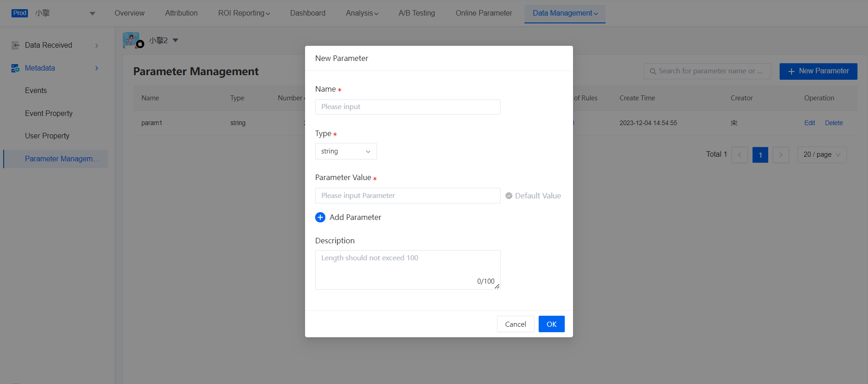Switch to the A/B Testing tab
This screenshot has height=384, width=868.
point(416,13)
